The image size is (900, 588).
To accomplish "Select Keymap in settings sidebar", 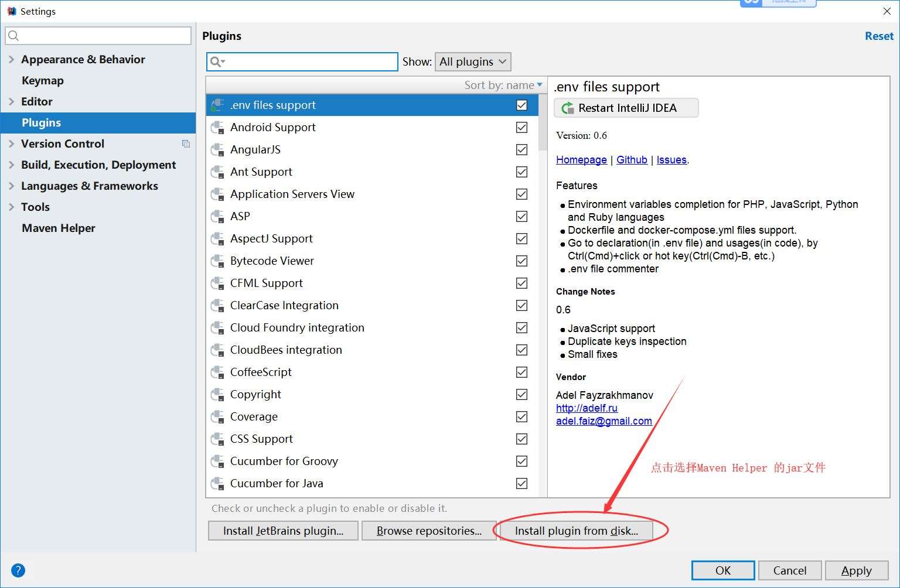I will [x=42, y=81].
